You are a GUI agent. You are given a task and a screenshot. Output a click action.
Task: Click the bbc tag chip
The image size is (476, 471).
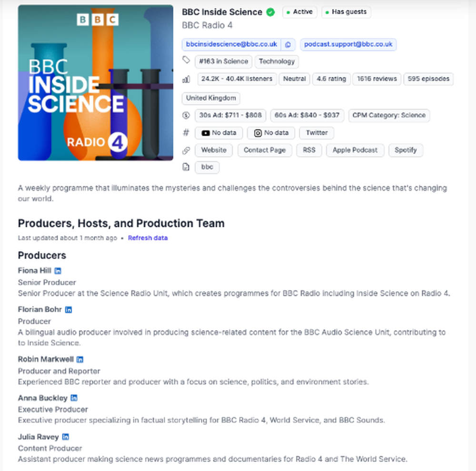(x=207, y=167)
